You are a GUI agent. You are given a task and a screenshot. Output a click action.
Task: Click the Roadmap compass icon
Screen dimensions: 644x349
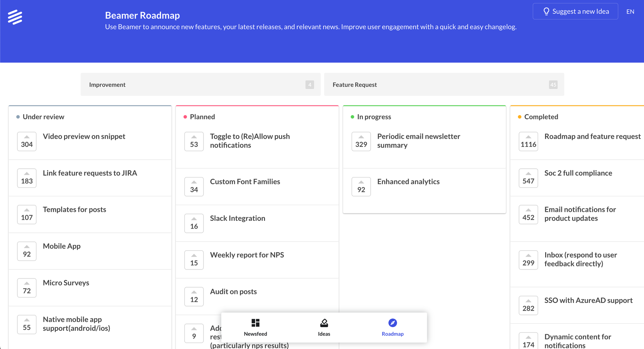(393, 323)
